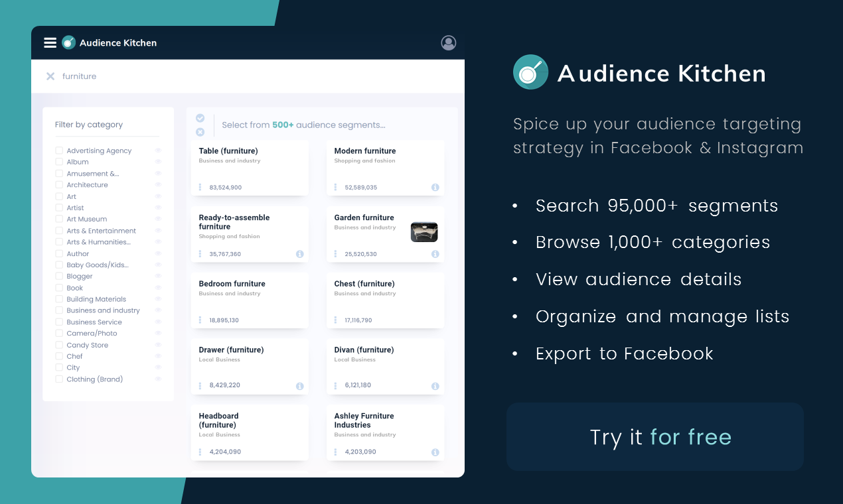Toggle eye icon for Author category
The width and height of the screenshot is (843, 504).
click(158, 253)
